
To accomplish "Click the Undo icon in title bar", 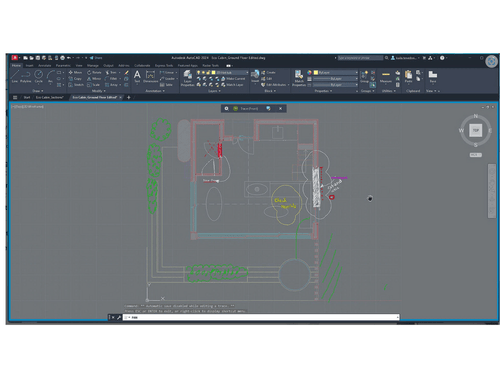I will 68,58.
